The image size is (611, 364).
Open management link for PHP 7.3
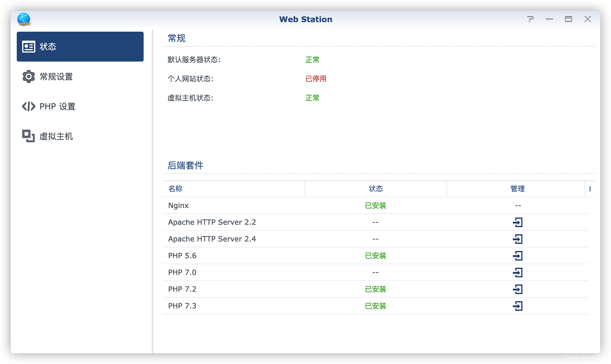(518, 306)
